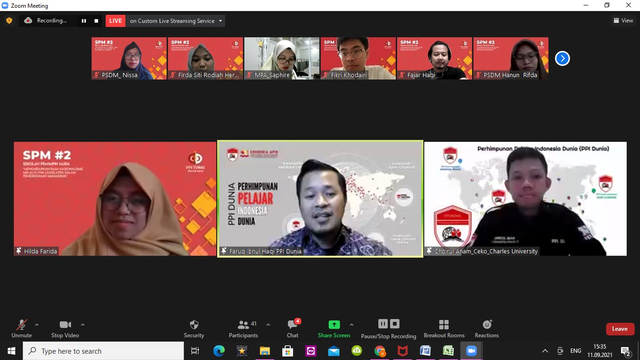Select Choirul Anam Charles University tile

(525, 199)
